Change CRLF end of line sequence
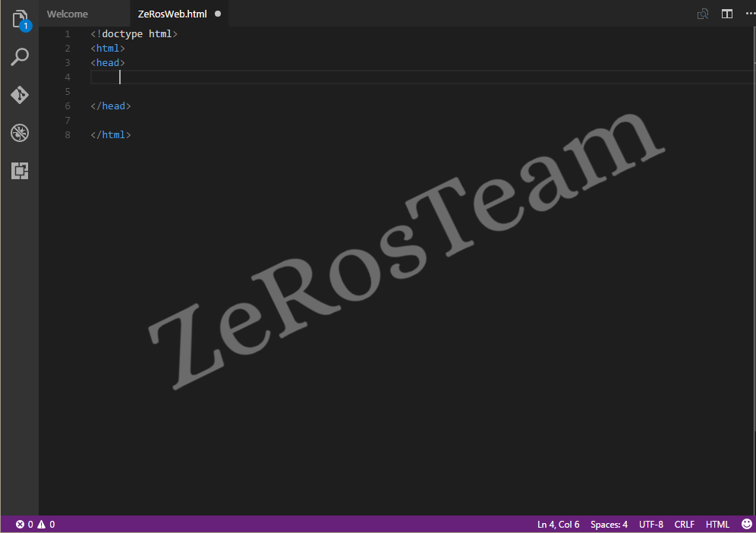Screen dimensions: 756x533 684,525
